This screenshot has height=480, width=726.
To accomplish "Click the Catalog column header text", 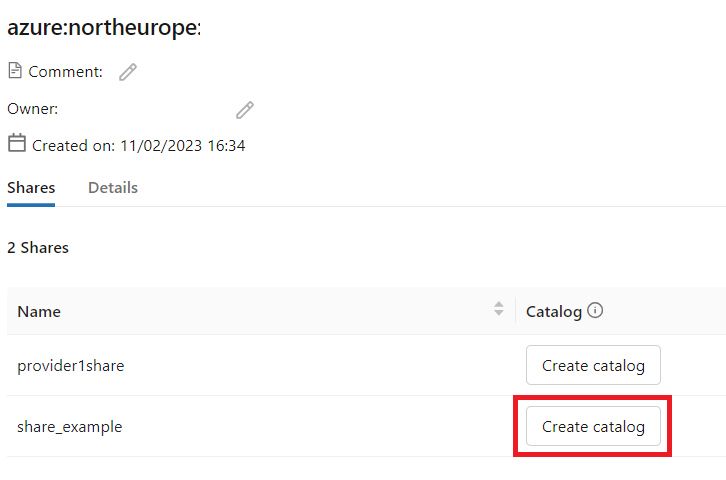I will click(554, 312).
